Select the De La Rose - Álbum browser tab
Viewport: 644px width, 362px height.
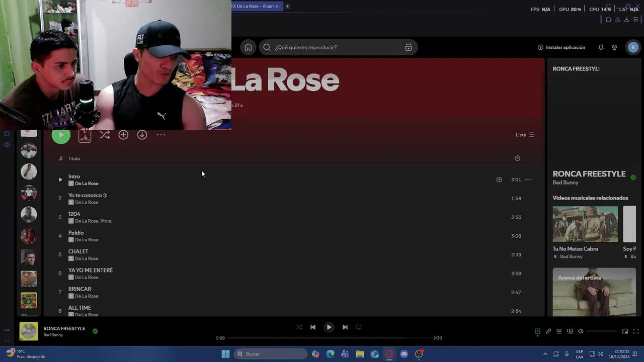[x=257, y=7]
